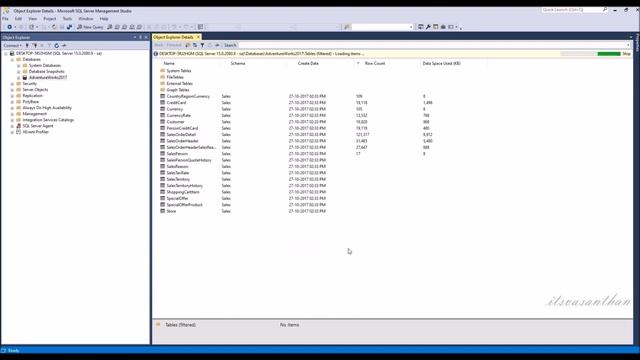The width and height of the screenshot is (640, 360).
Task: Click the SQL Server Agent icon in tree
Action: coord(18,126)
